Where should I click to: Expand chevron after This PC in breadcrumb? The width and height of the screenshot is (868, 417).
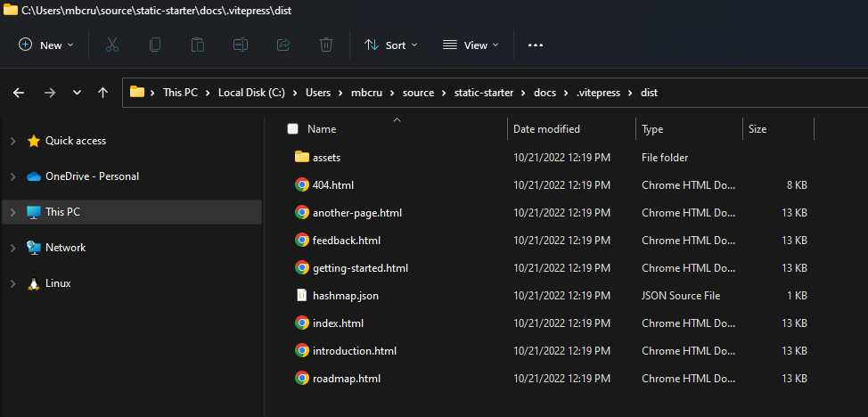tap(208, 93)
